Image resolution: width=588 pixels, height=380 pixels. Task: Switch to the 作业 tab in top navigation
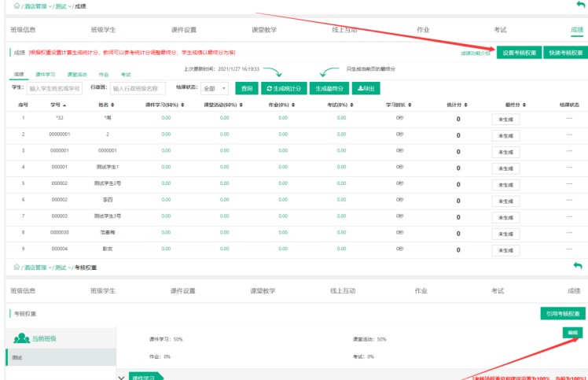click(x=423, y=30)
